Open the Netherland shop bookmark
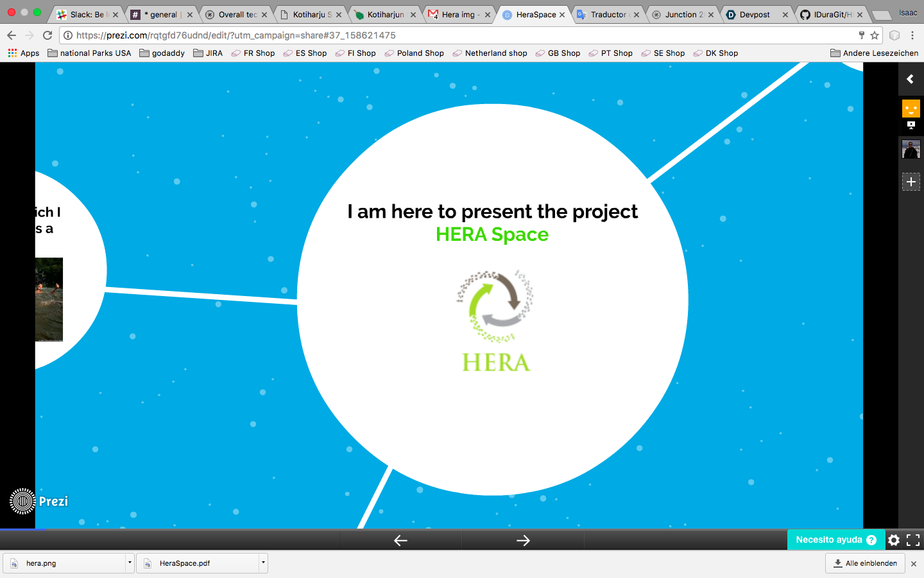This screenshot has width=924, height=578. click(490, 53)
